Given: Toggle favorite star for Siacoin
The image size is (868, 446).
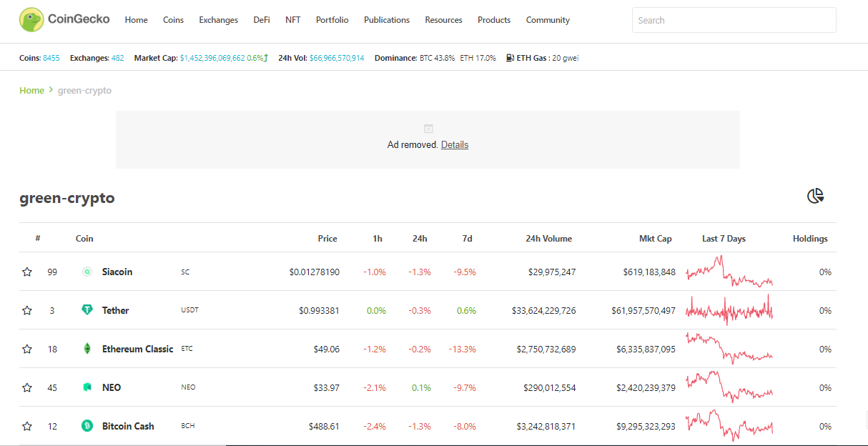Looking at the screenshot, I should [27, 272].
